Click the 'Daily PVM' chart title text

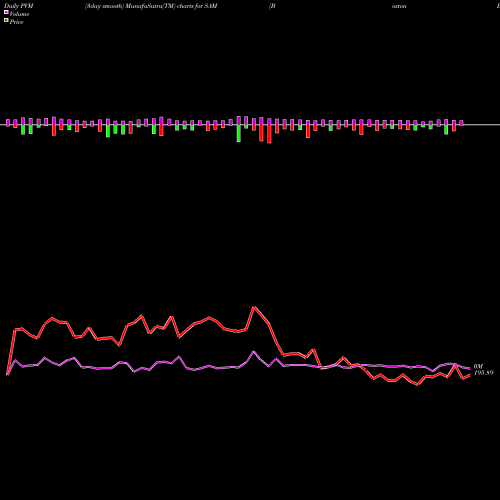(19, 6)
